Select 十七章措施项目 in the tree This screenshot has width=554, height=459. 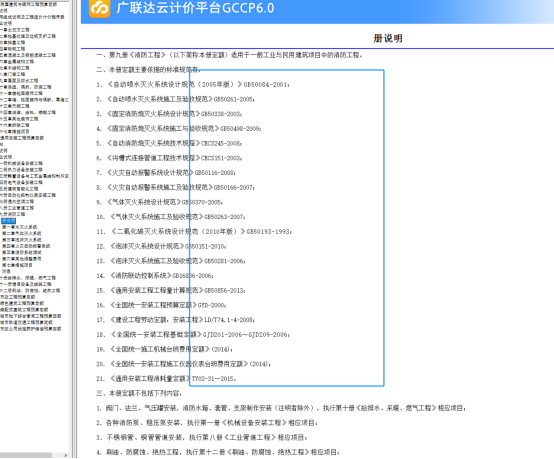click(x=15, y=131)
